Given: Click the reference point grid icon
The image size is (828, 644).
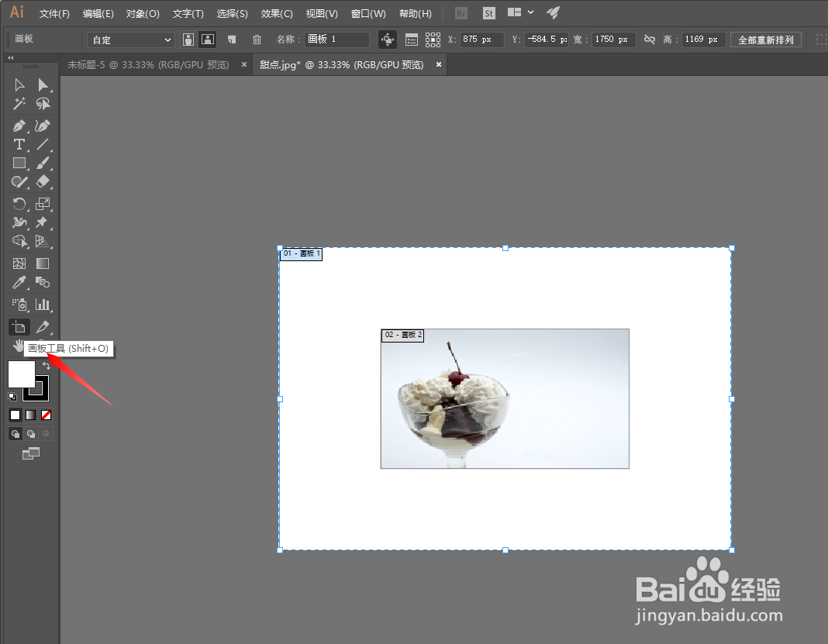Looking at the screenshot, I should 433,40.
